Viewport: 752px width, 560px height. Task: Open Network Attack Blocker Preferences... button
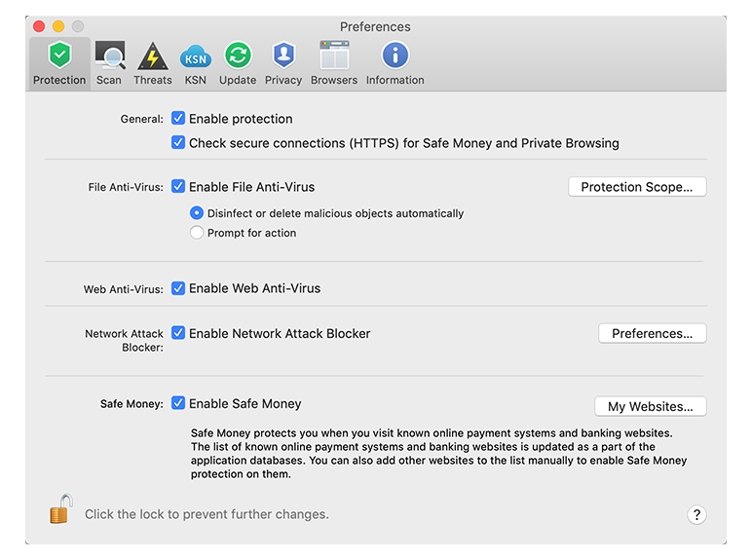[x=653, y=333]
